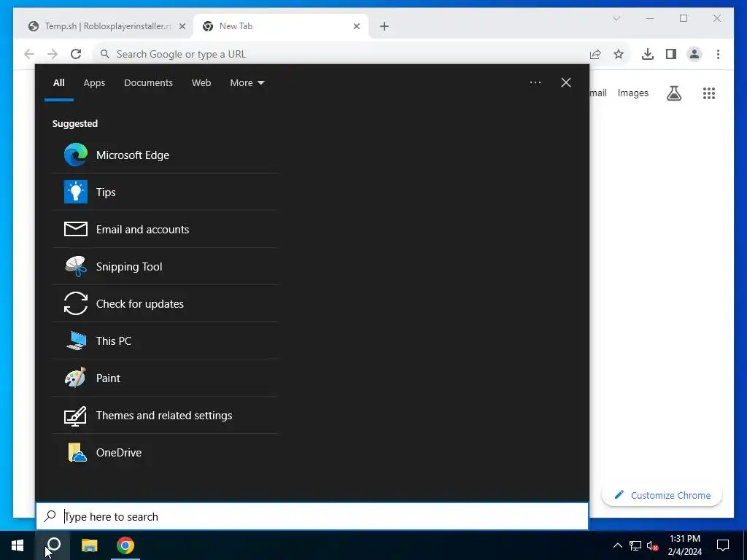Open File Explorer from the taskbar
The image size is (747, 560).
(89, 545)
